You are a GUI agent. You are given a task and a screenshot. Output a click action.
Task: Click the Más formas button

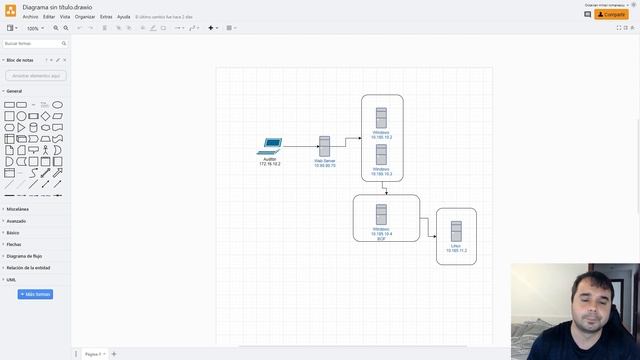click(x=36, y=294)
